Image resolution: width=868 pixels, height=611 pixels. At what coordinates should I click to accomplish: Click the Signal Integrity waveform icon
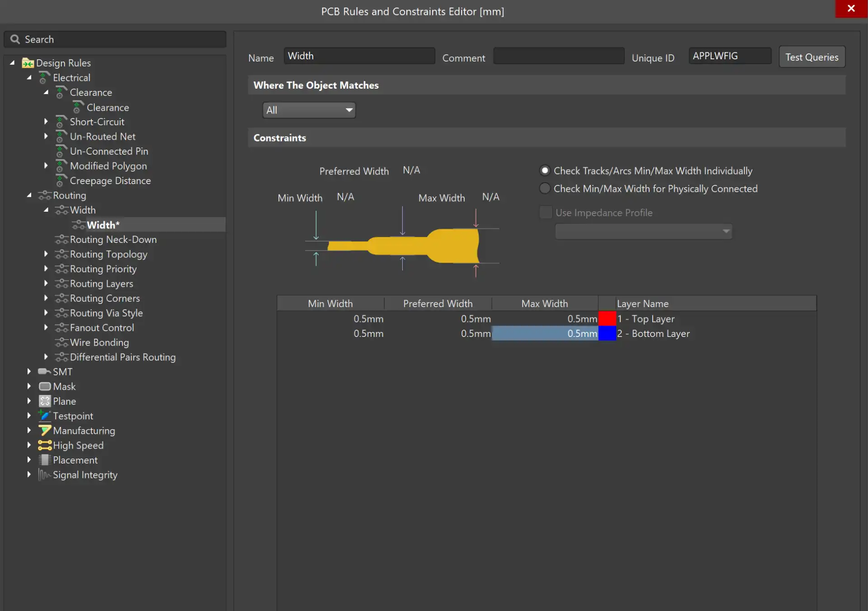tap(44, 475)
